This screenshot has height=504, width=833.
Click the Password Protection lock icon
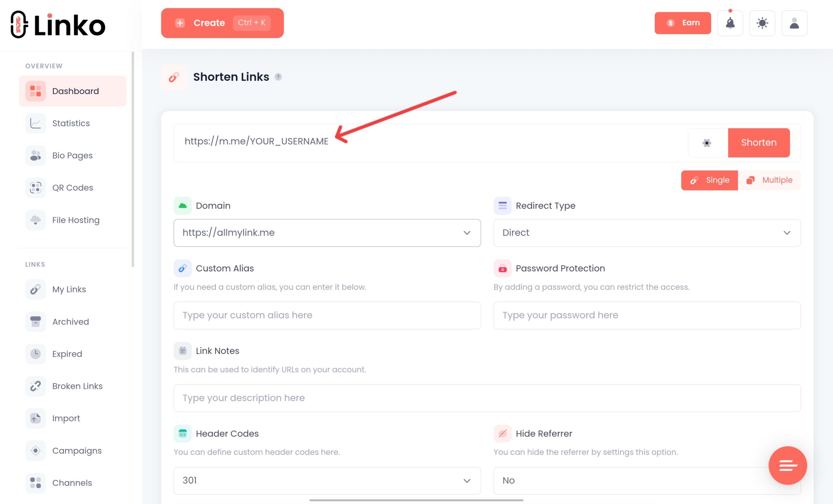point(503,268)
